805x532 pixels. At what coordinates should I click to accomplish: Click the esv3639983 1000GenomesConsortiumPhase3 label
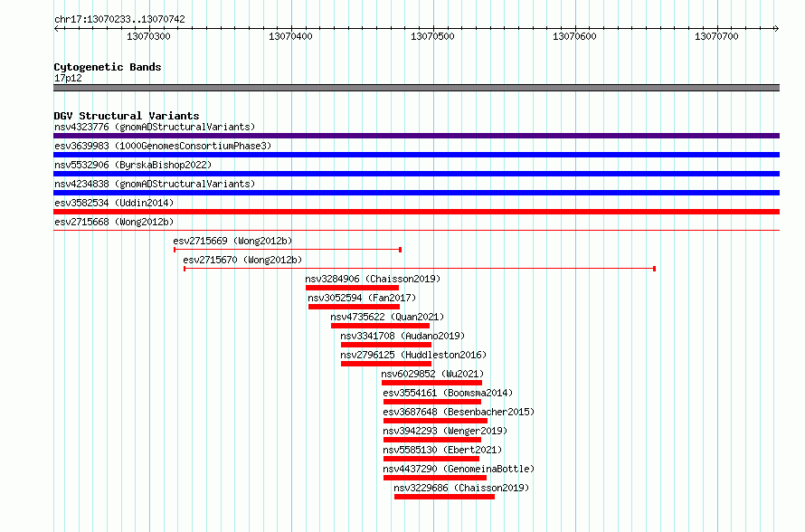click(163, 146)
